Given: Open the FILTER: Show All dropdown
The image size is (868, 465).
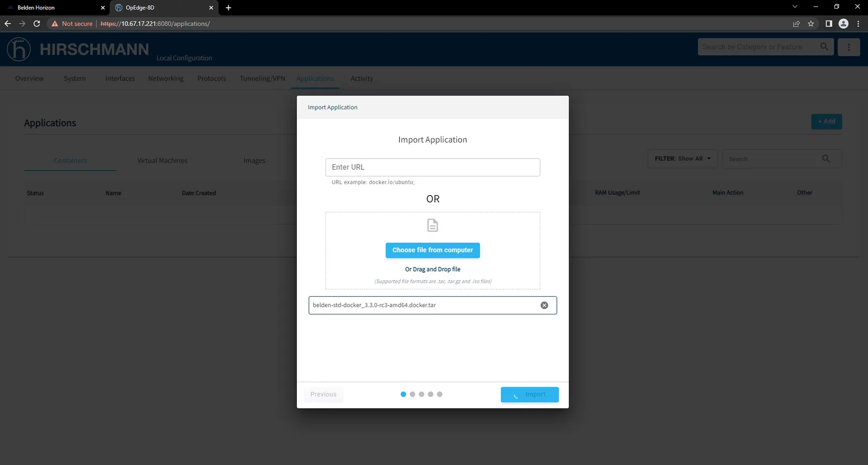Looking at the screenshot, I should (682, 158).
